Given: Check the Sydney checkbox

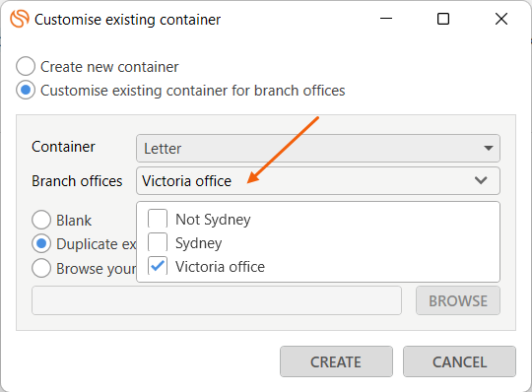Looking at the screenshot, I should click(158, 242).
